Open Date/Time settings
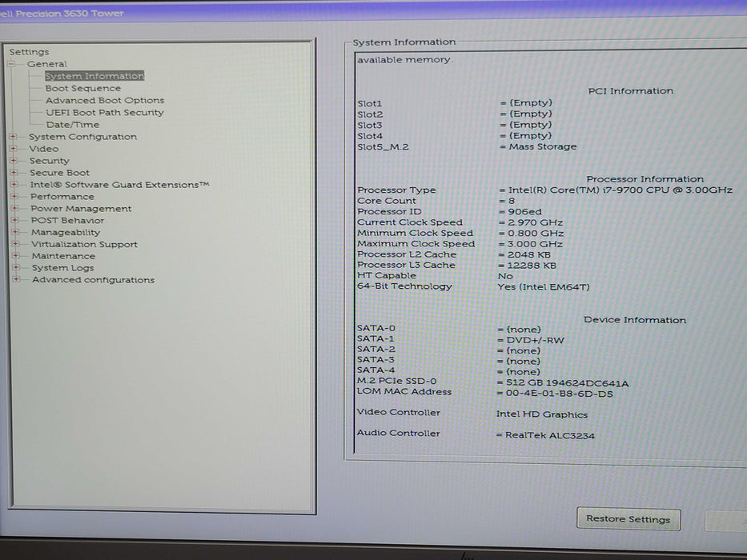This screenshot has width=747, height=560. coord(72,125)
